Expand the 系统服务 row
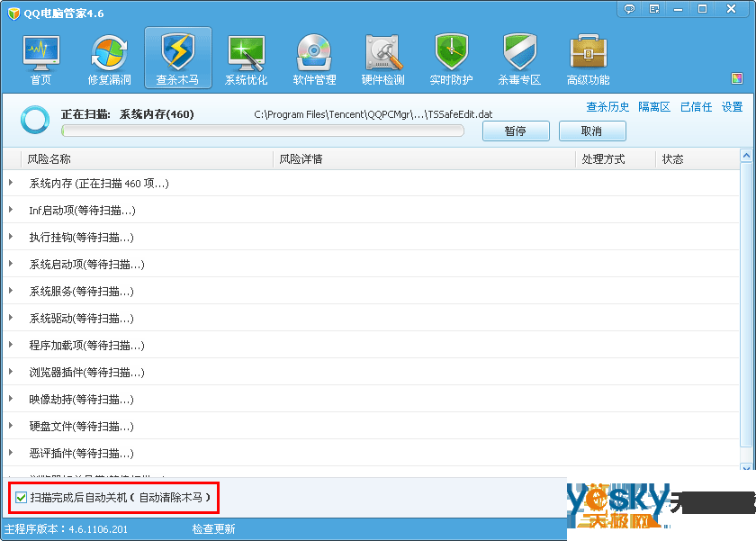 11,291
